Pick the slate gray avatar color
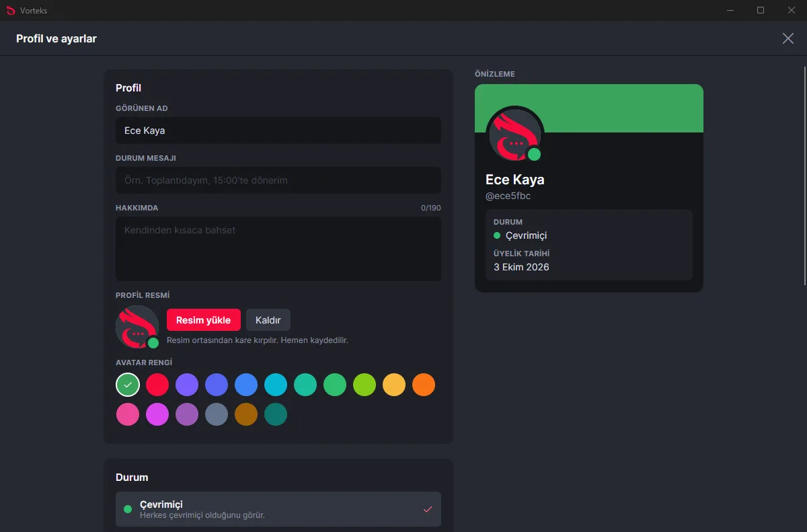 pyautogui.click(x=217, y=414)
